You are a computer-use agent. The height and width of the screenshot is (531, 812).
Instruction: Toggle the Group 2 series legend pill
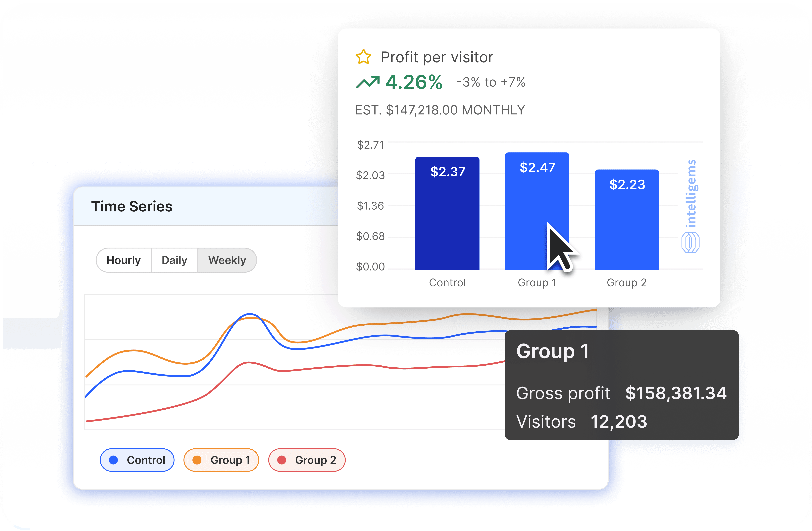[307, 460]
